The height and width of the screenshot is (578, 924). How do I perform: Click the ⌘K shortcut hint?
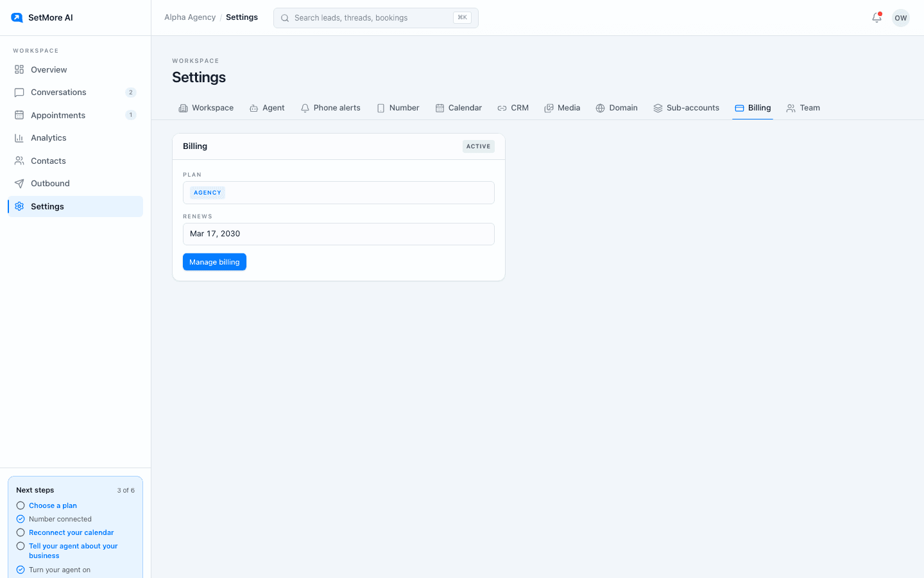pyautogui.click(x=462, y=18)
